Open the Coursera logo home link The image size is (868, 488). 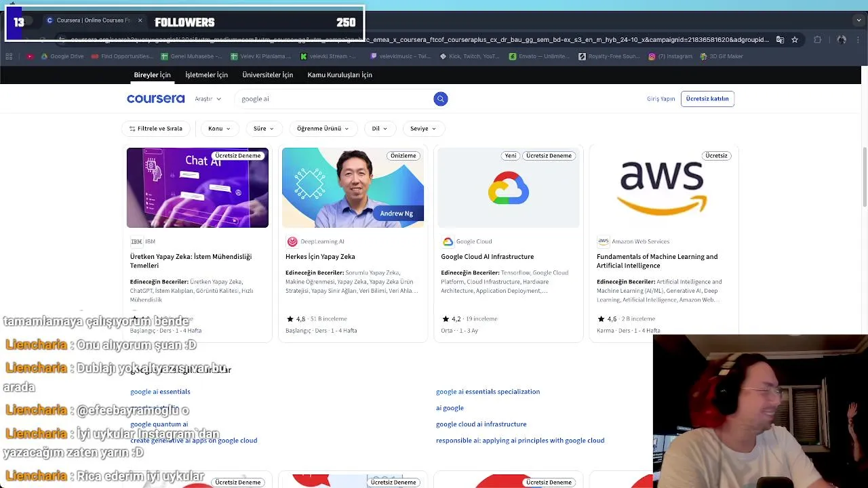pyautogui.click(x=155, y=99)
